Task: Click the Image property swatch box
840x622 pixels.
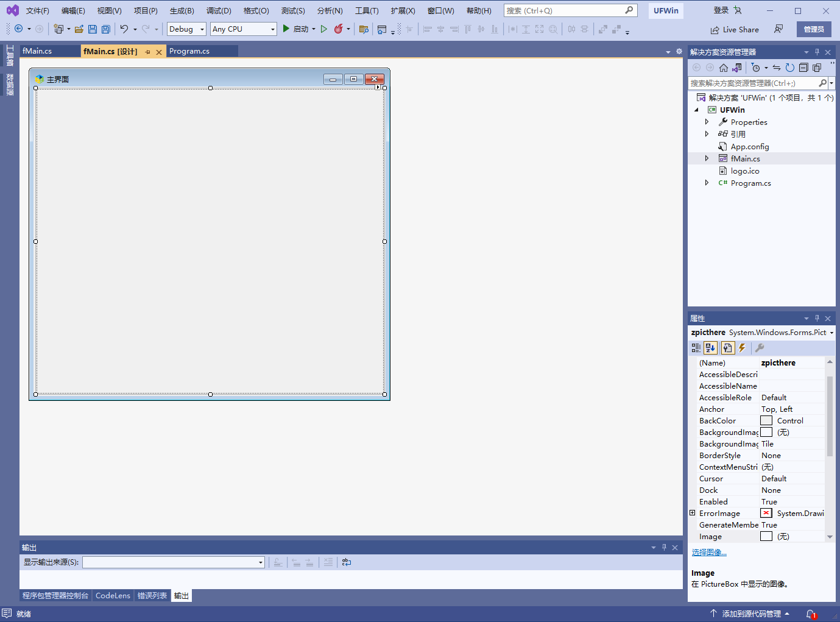Action: coord(766,537)
